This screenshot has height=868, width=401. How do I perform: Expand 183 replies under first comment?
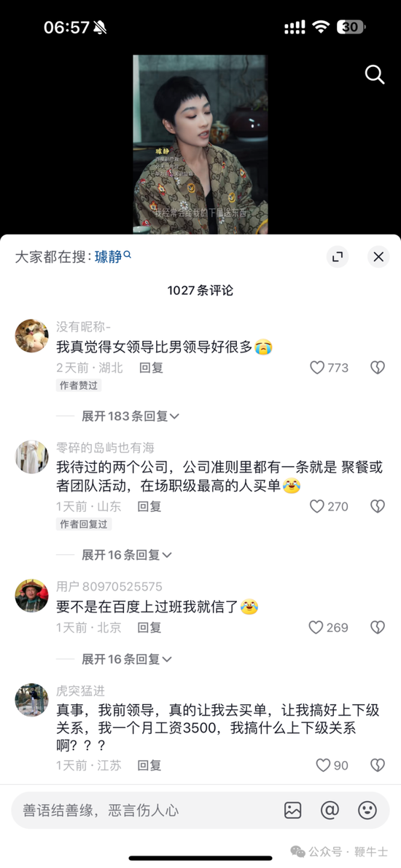pos(131,417)
